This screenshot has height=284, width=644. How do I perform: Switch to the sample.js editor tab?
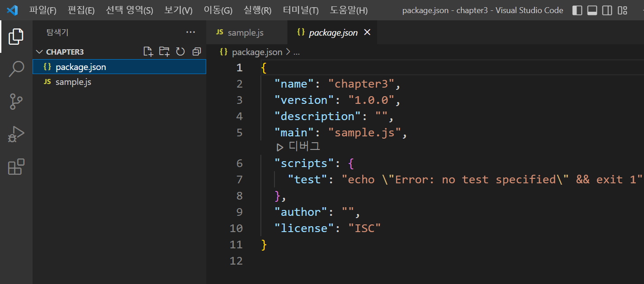[246, 33]
